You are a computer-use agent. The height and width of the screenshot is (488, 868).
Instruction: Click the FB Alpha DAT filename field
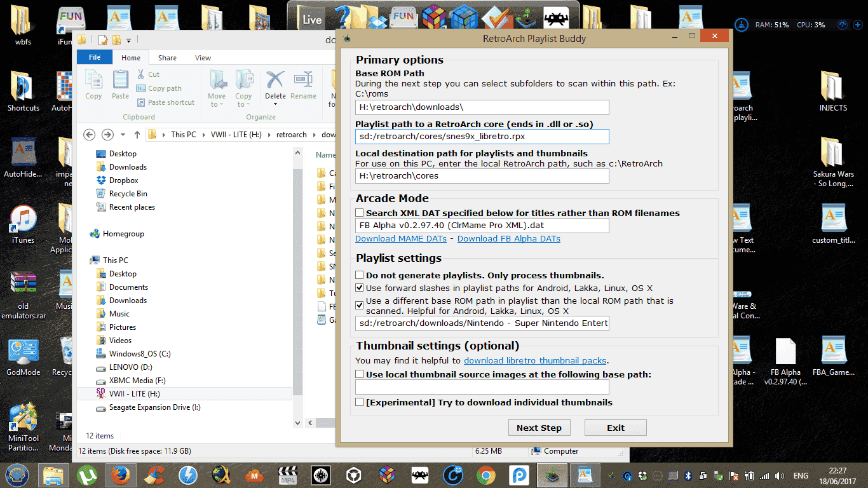(x=482, y=226)
